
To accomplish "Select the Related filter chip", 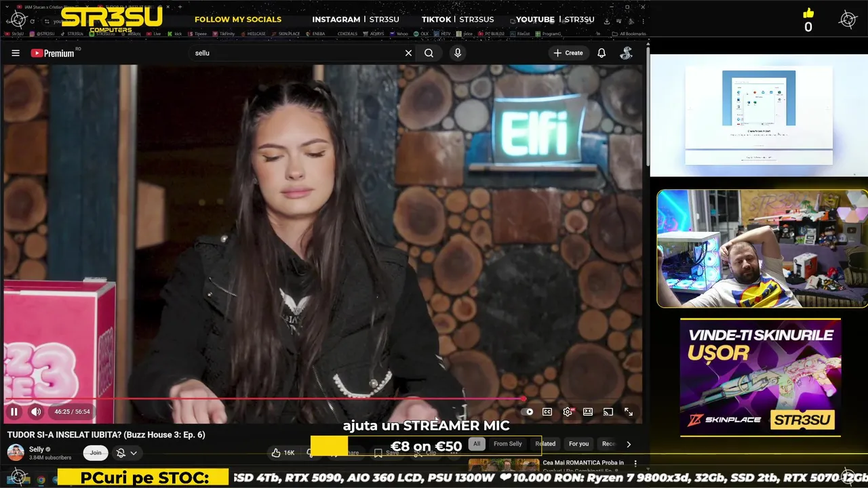I will pos(545,444).
